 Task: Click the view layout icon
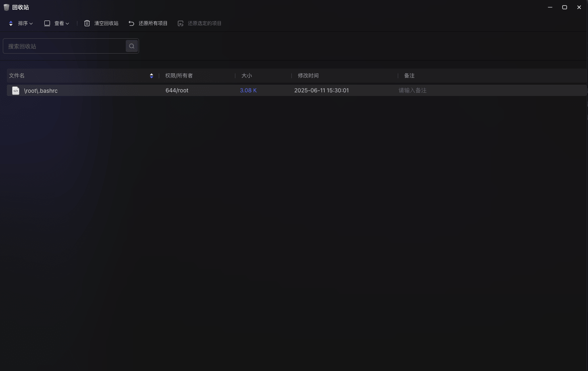coord(47,23)
